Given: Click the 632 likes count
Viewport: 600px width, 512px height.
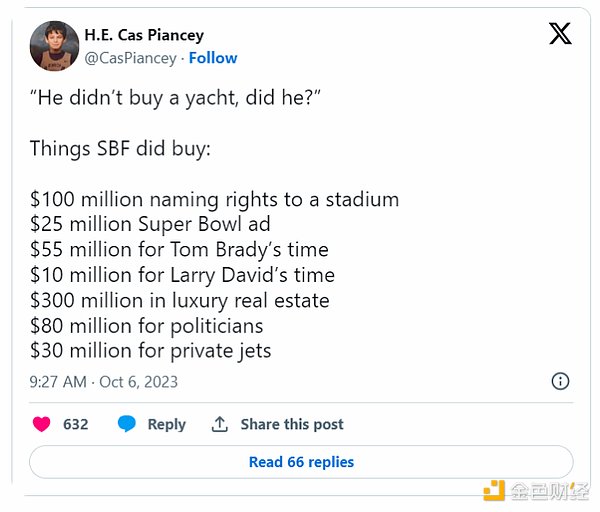Looking at the screenshot, I should pyautogui.click(x=76, y=424).
